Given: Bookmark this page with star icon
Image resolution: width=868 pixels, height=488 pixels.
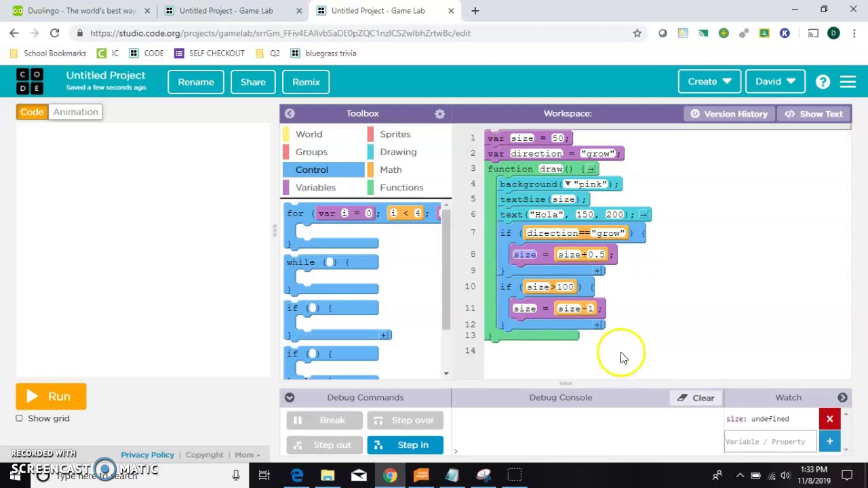Looking at the screenshot, I should pyautogui.click(x=637, y=33).
